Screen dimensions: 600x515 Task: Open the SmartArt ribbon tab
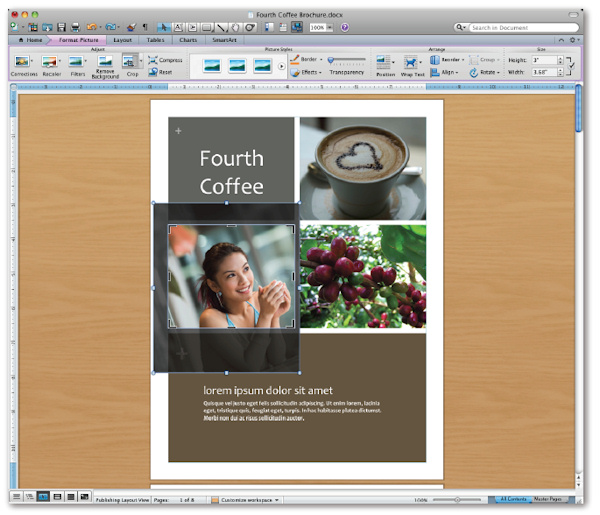tap(223, 40)
